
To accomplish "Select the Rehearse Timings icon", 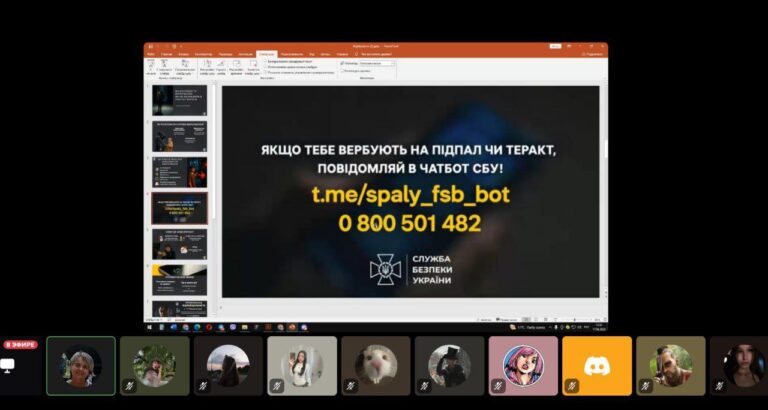I will tap(236, 66).
